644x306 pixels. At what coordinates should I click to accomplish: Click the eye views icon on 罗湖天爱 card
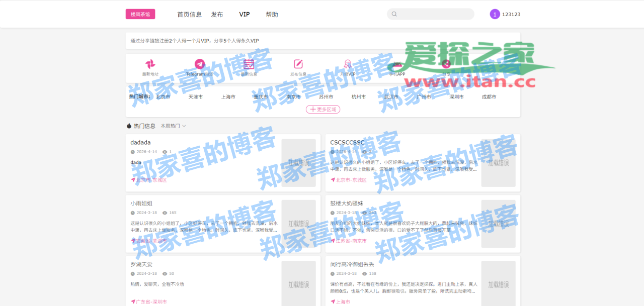[x=165, y=273]
